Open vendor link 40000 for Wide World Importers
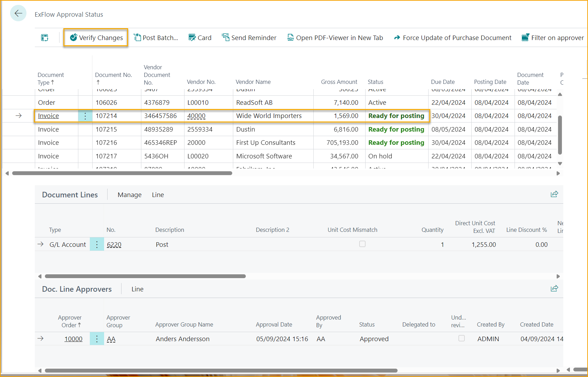 (x=196, y=116)
